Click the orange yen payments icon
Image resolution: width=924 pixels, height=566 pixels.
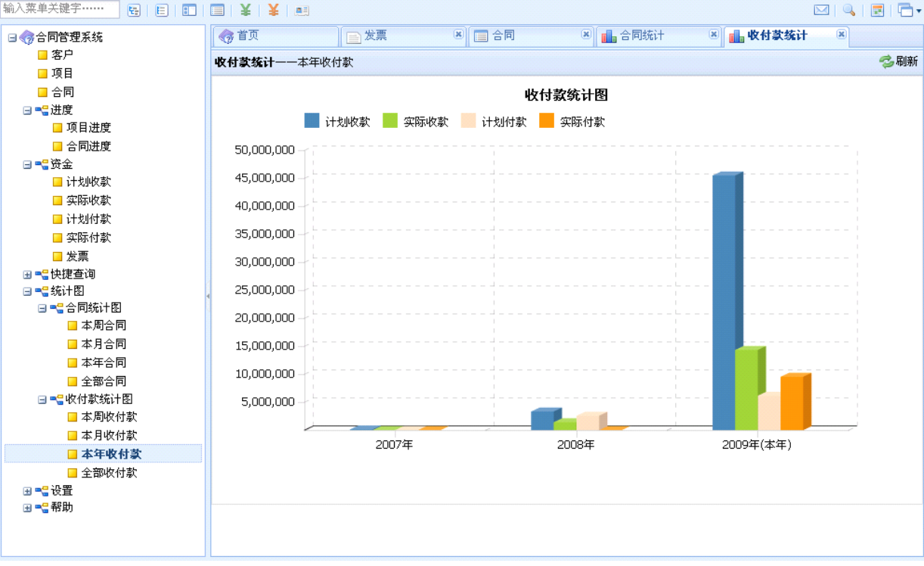274,11
